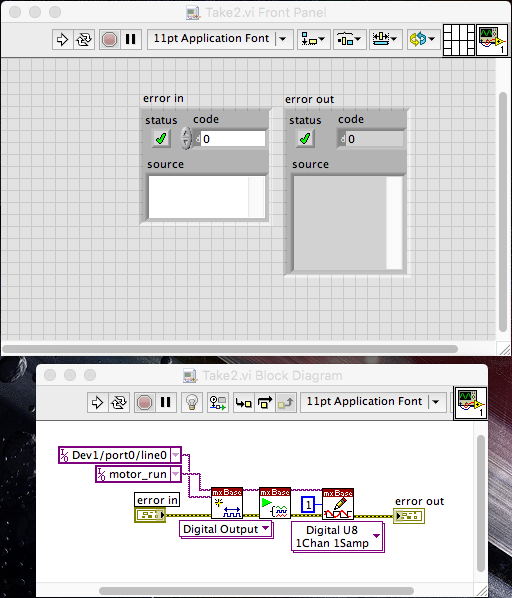
Task: Click the Step Into icon
Action: click(x=243, y=402)
